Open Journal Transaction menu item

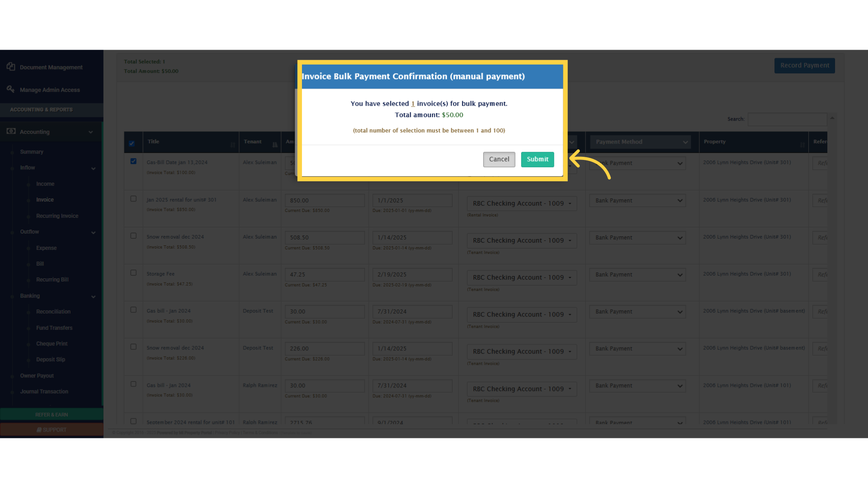tap(44, 392)
